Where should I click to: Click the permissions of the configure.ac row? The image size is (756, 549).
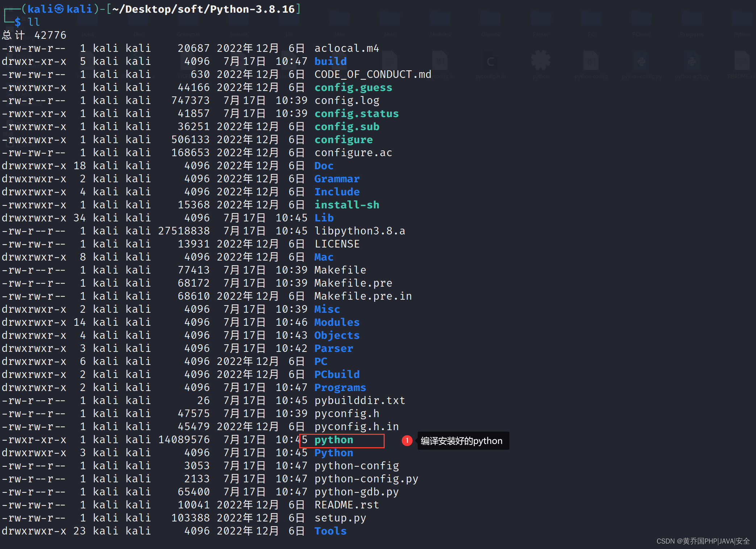click(34, 153)
